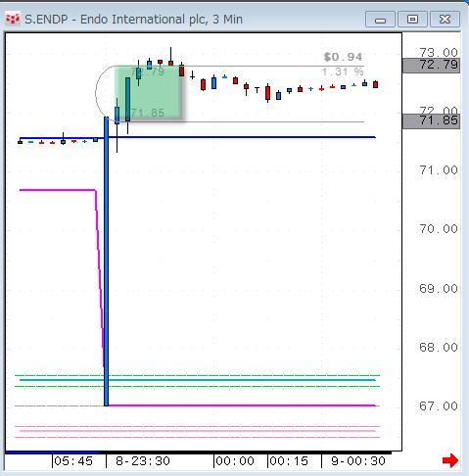This screenshot has height=476, width=469.
Task: Click the 05:45 time axis label
Action: (73, 461)
